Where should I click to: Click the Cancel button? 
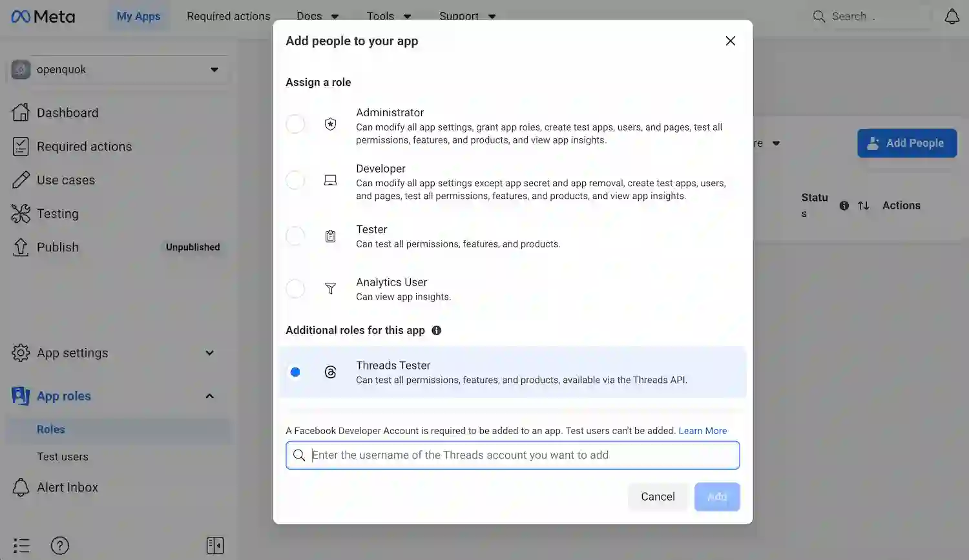(x=658, y=497)
